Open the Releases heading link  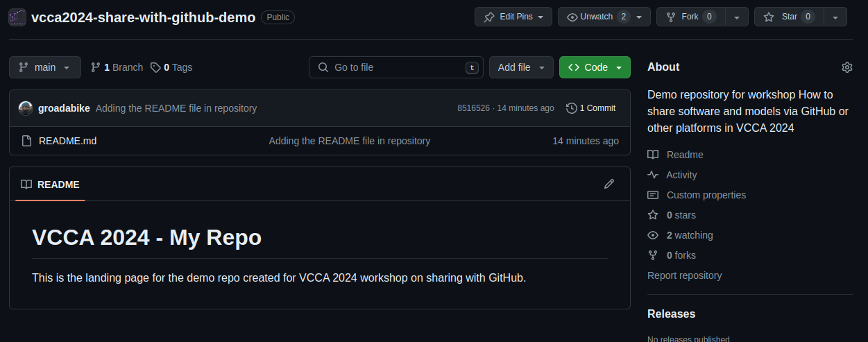point(671,314)
